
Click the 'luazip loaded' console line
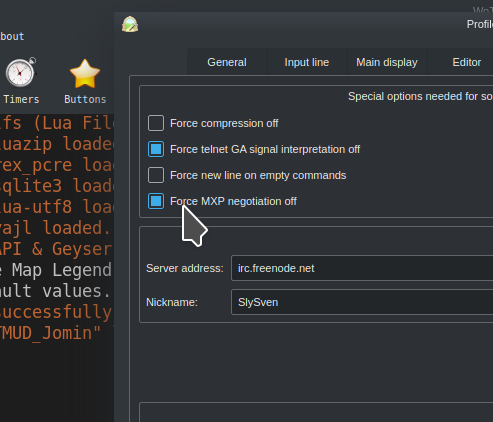point(57,144)
